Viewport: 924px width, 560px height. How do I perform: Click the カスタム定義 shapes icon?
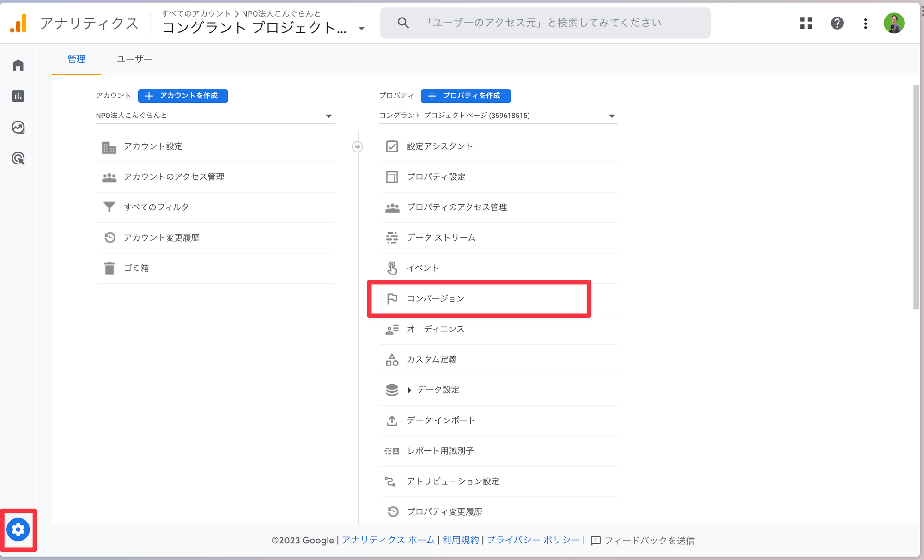click(392, 359)
